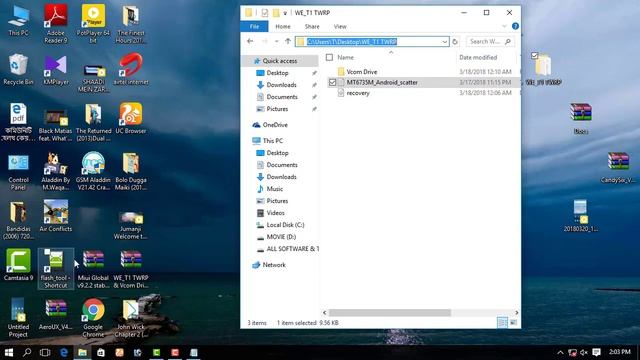Image resolution: width=640 pixels, height=360 pixels.
Task: Select Control Panel desktop icon
Action: (18, 171)
